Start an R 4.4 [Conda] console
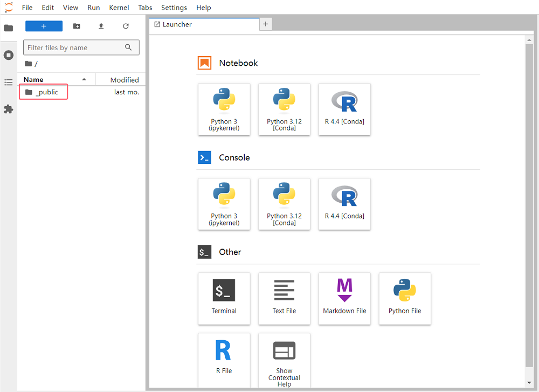Image resolution: width=539 pixels, height=392 pixels. click(x=344, y=204)
